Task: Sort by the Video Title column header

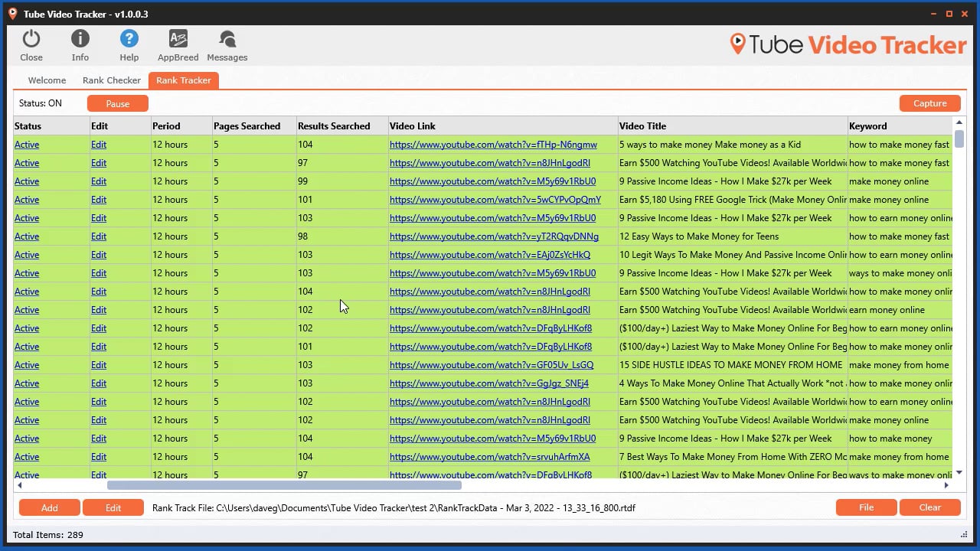Action: coord(733,126)
